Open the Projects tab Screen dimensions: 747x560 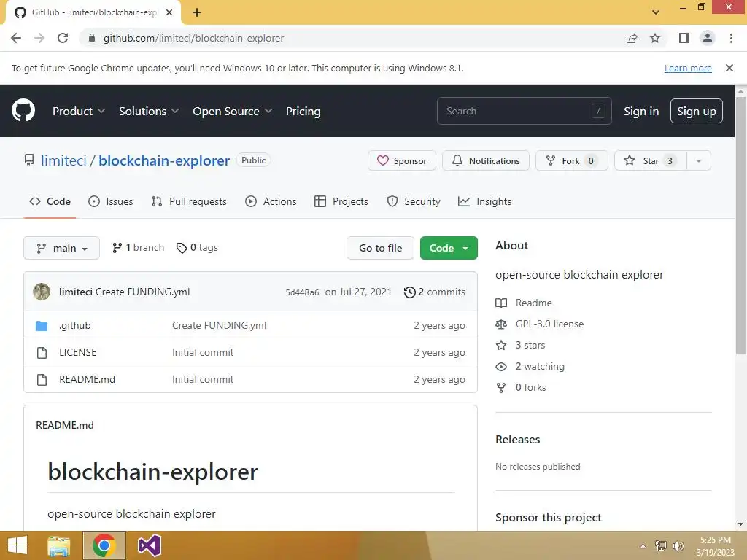(341, 201)
